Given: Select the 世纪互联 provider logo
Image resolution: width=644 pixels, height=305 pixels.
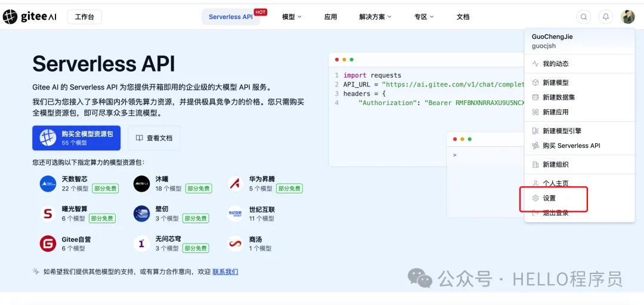Looking at the screenshot, I should [x=236, y=214].
